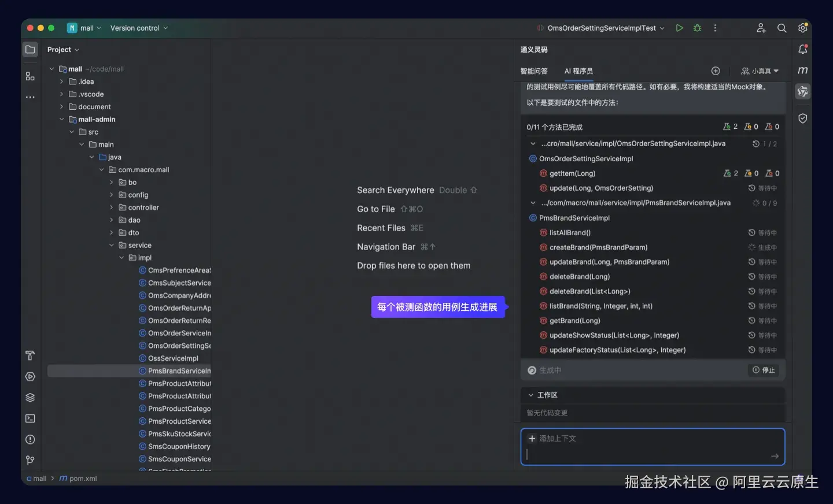Collapse the mall-admin module
The height and width of the screenshot is (504, 833).
61,120
